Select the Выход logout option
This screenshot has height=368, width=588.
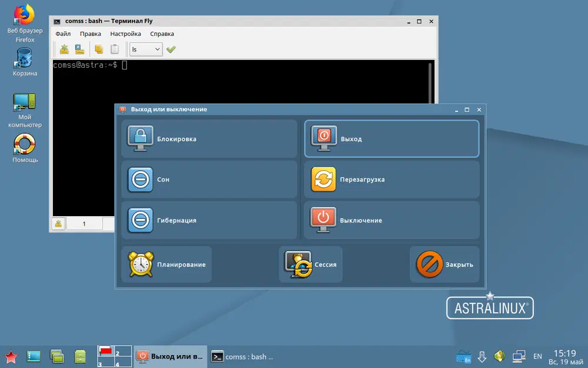coord(392,138)
